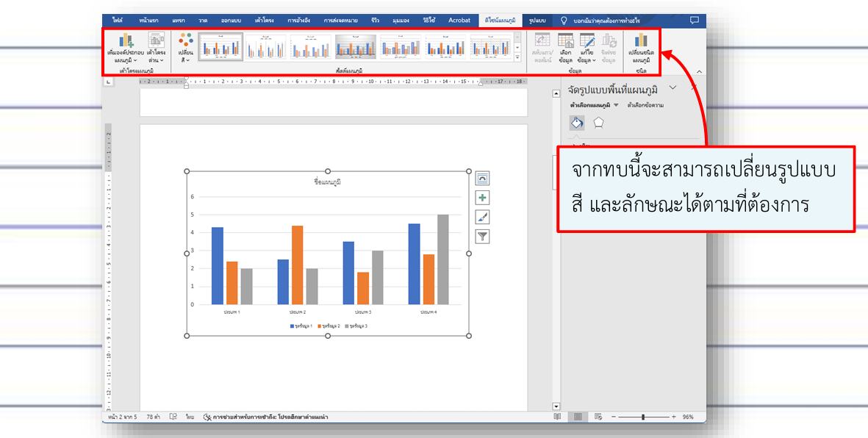Click ตัวเลือกข้อความ (Text Options) in format pane
Image resolution: width=868 pixels, height=438 pixels.
(x=645, y=106)
